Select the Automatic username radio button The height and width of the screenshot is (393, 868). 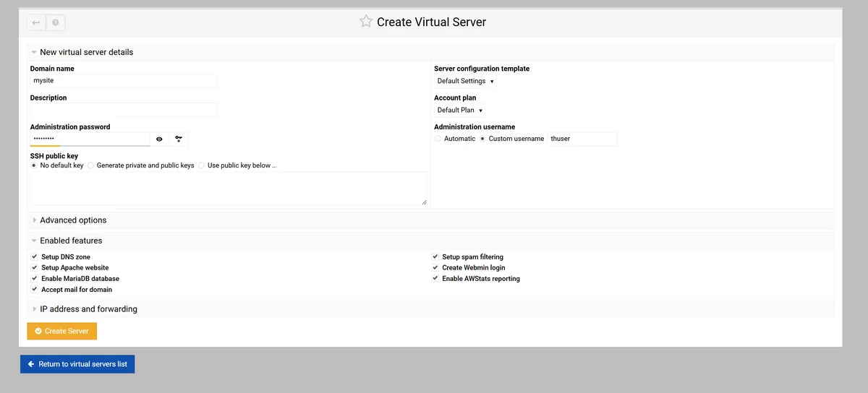438,139
